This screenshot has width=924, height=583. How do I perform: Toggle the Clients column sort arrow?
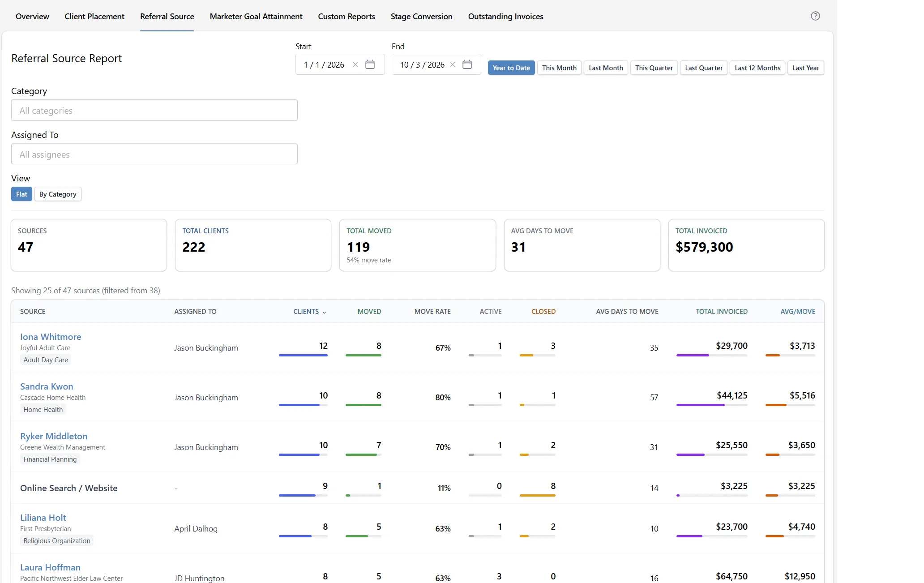tap(324, 312)
